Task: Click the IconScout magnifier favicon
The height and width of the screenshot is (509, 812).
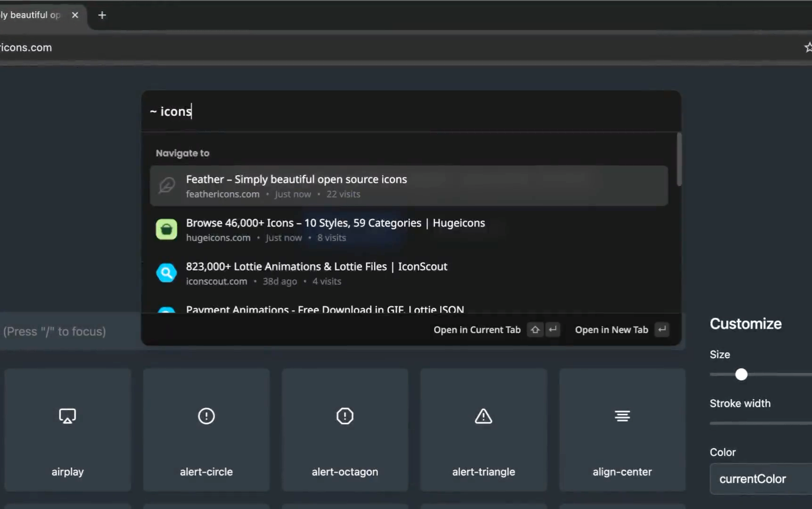Action: 166,273
